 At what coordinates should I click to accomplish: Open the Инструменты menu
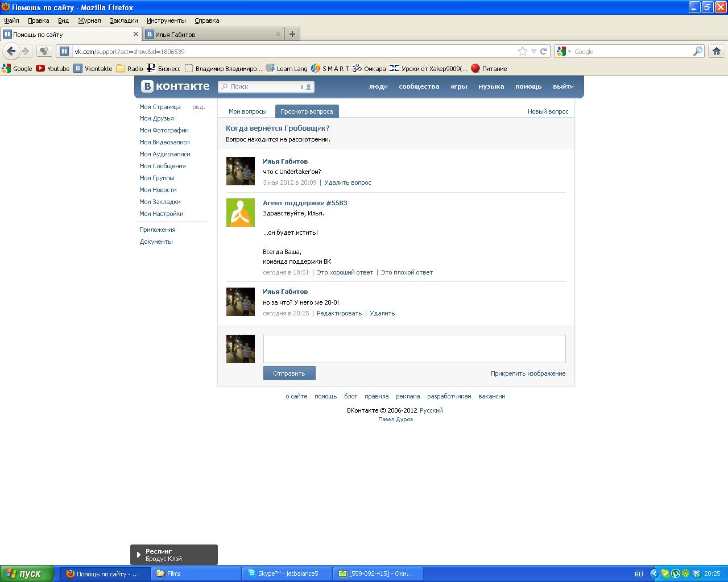(166, 20)
